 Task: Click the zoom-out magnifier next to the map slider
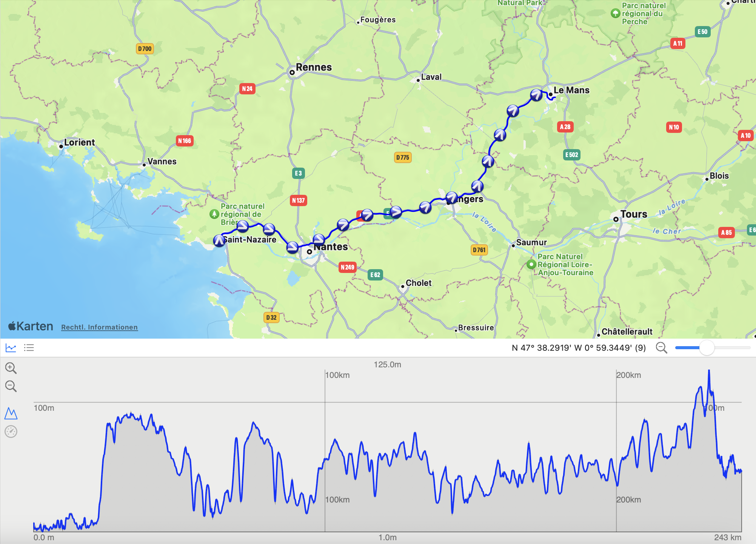coord(662,348)
